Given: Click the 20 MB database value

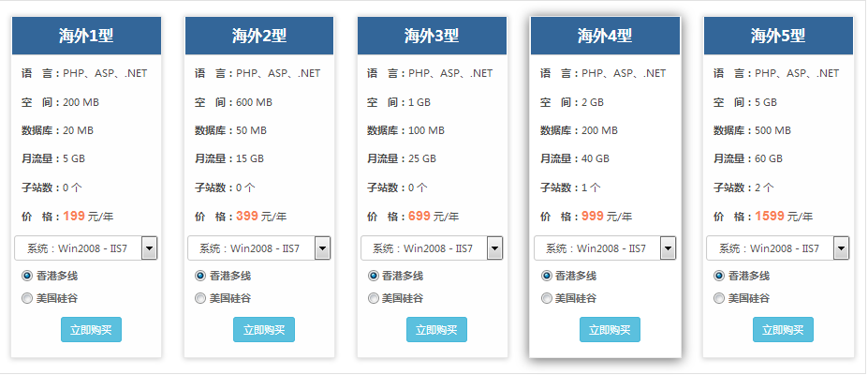Looking at the screenshot, I should coord(78,130).
